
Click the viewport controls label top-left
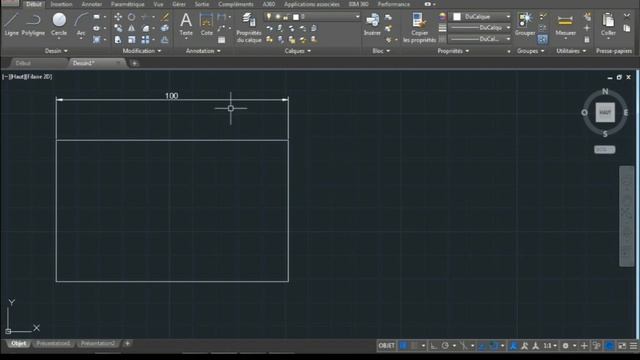(27, 76)
